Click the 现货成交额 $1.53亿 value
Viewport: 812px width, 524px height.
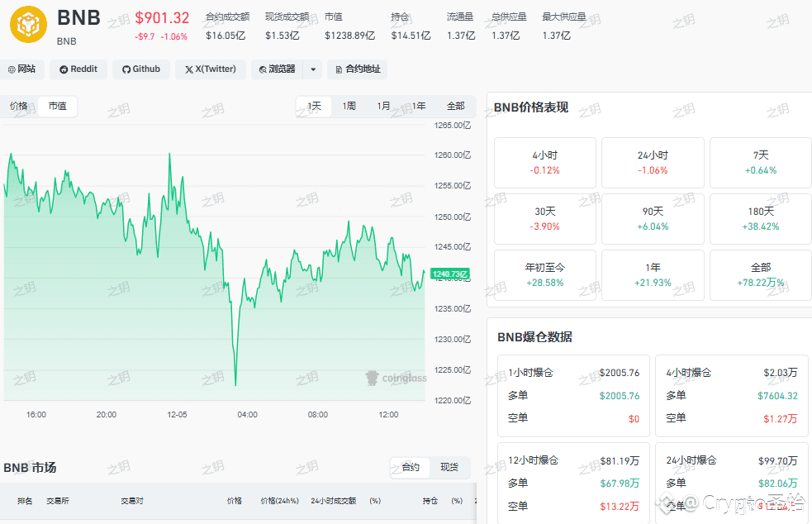283,36
